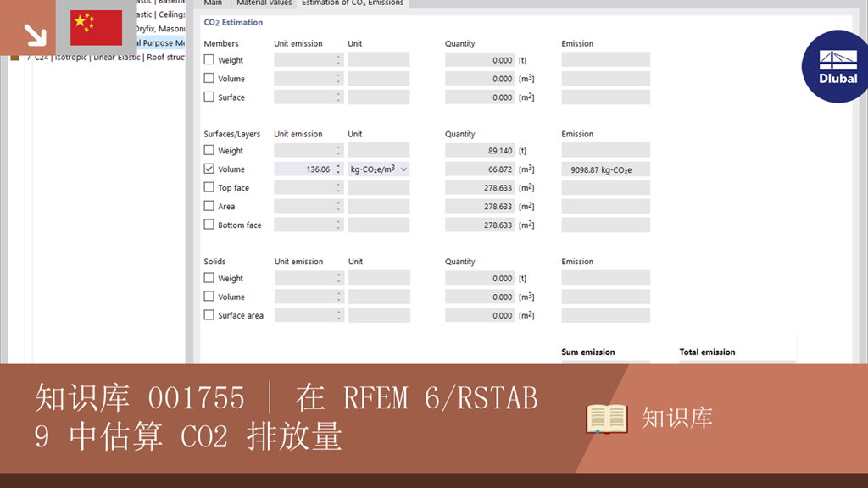Select Estimation of CO₂ Emissions tab
Screen dimensions: 868x488
353,3
